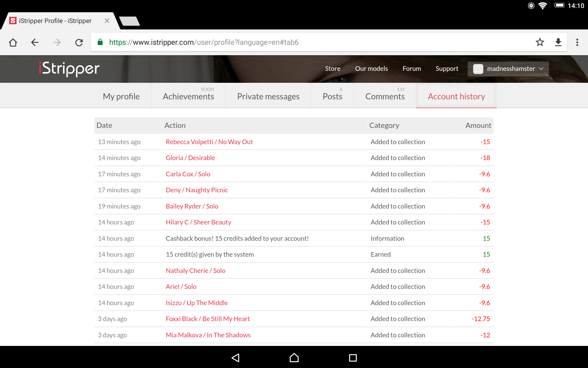Select the Account history tab
The height and width of the screenshot is (368, 588).
[456, 96]
